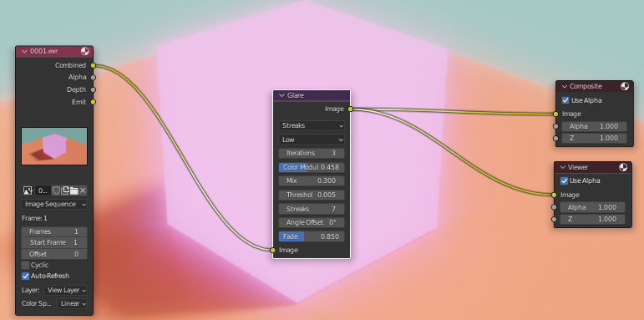Image resolution: width=644 pixels, height=320 pixels.
Task: Click the Fade 0.850 slider
Action: (312, 236)
